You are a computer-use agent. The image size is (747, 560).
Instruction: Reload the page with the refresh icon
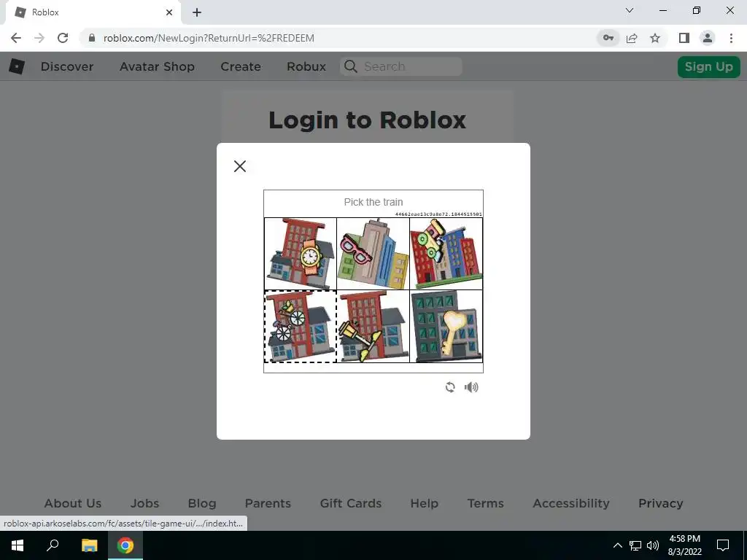pos(63,38)
